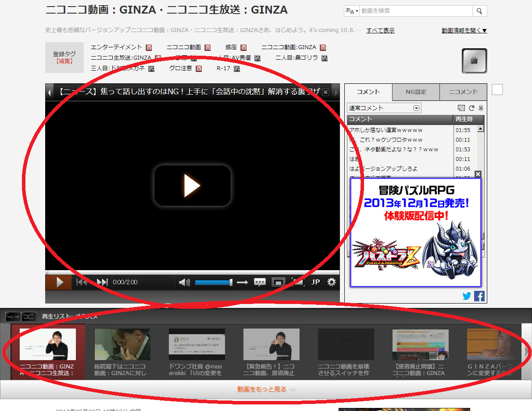Screen dimensions: 532x411
Task: Toggle the playlist shuffle icon
Action: point(29,316)
